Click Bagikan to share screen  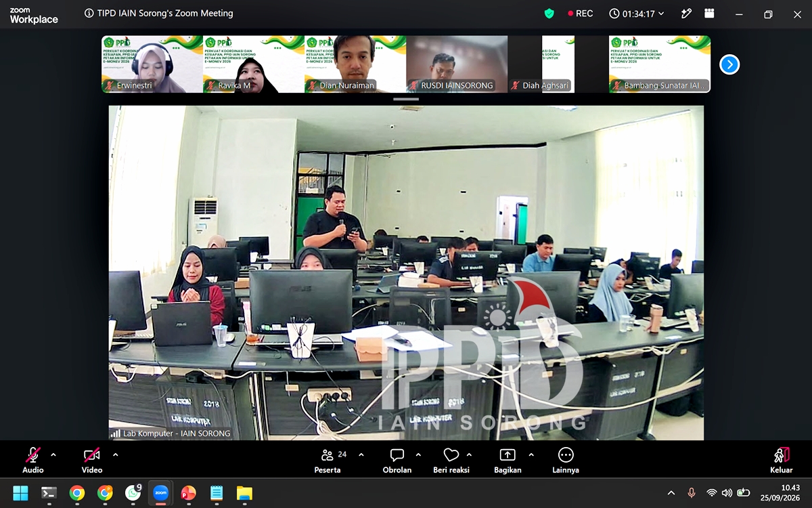point(507,460)
